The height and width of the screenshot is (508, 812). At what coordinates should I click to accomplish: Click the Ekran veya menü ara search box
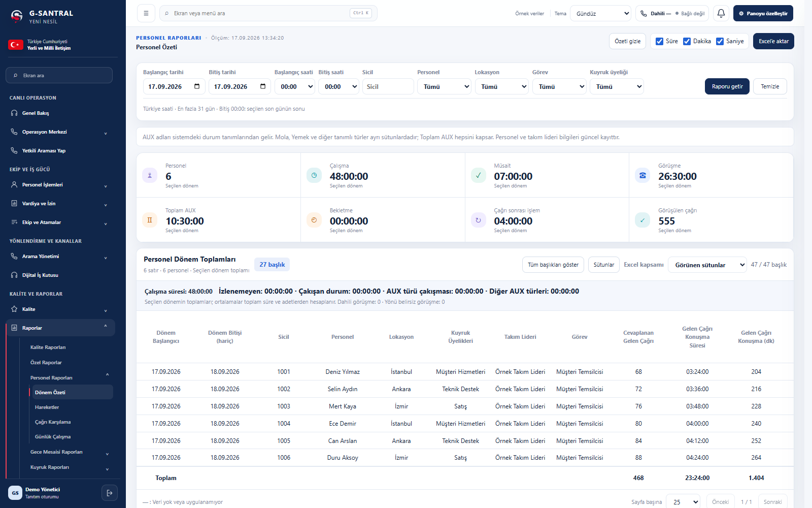(268, 13)
